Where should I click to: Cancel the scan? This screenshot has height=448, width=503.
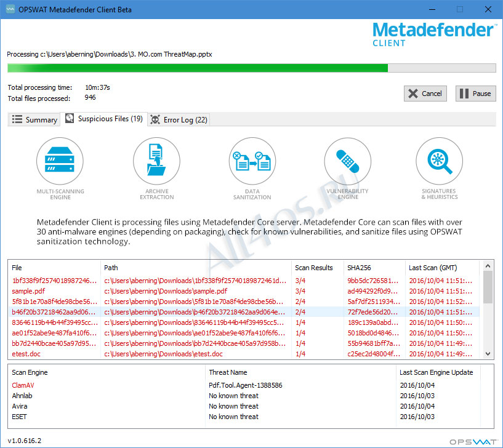[425, 94]
